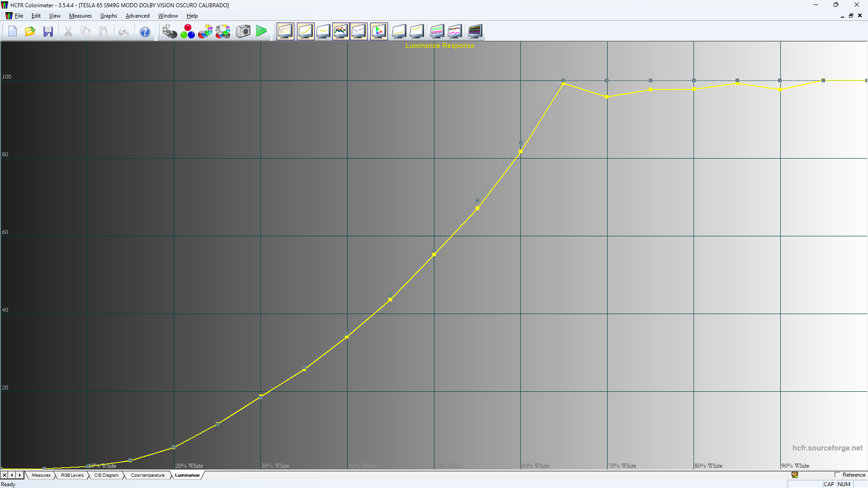The width and height of the screenshot is (868, 488).
Task: Click the Luminance Response graph title
Action: pos(440,46)
